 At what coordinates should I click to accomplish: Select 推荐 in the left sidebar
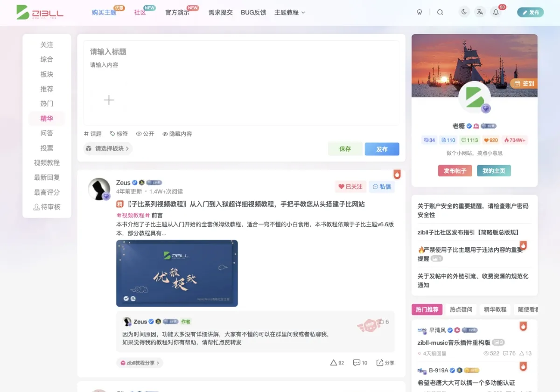tap(47, 89)
